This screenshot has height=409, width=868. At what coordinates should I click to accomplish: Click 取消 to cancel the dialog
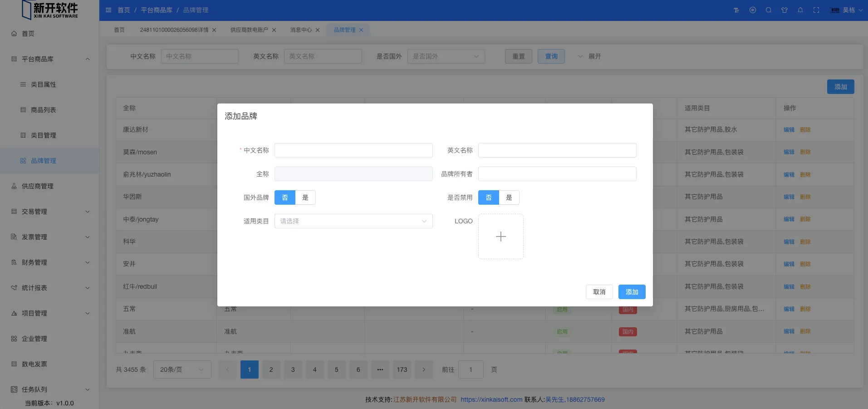(x=599, y=292)
